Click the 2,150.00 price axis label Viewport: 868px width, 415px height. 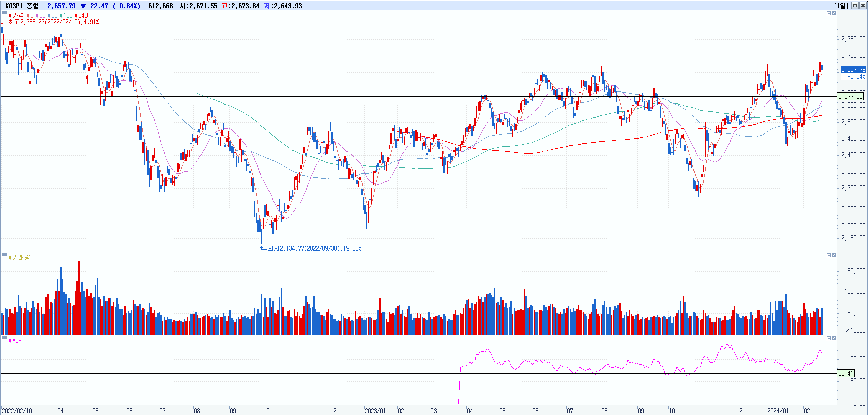(853, 238)
